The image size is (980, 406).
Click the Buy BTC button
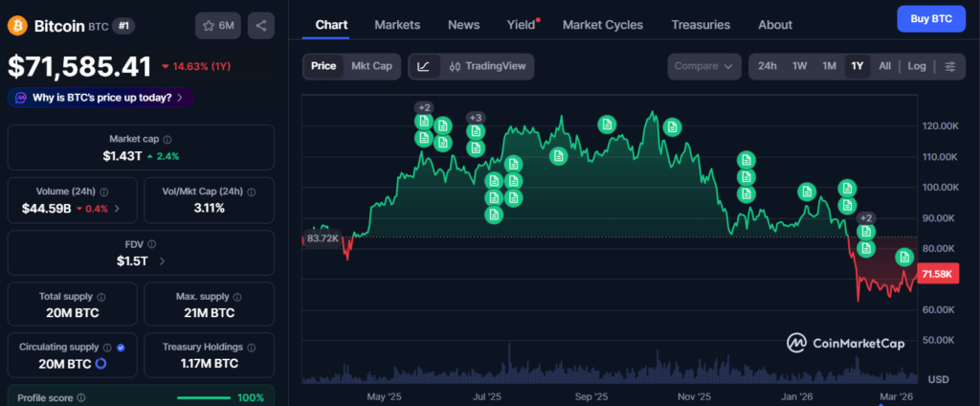931,19
